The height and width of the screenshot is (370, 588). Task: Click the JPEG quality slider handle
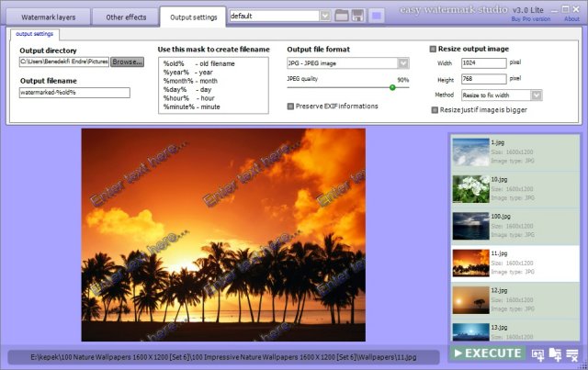pos(392,87)
